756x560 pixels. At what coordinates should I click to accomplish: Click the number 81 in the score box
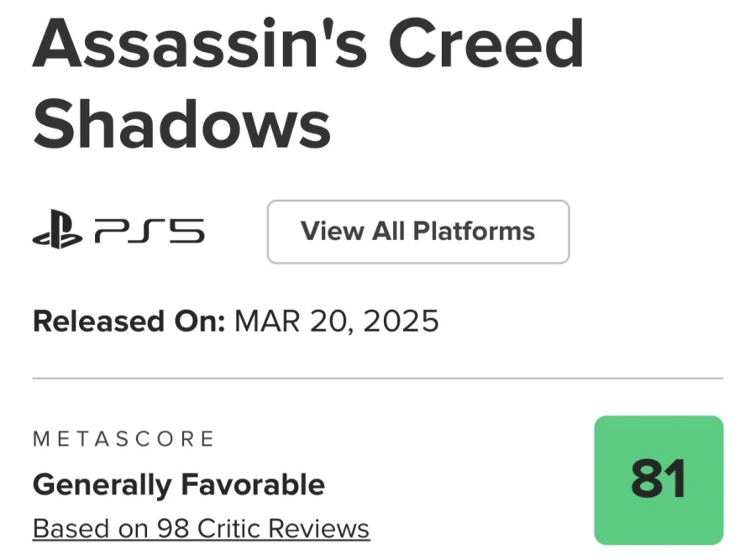(x=658, y=480)
